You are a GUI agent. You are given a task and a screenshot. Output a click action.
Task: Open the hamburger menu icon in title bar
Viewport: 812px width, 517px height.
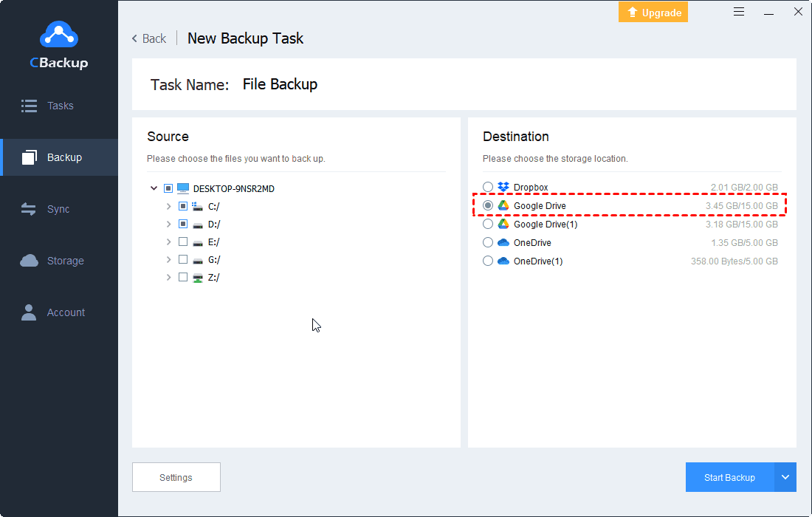(739, 12)
